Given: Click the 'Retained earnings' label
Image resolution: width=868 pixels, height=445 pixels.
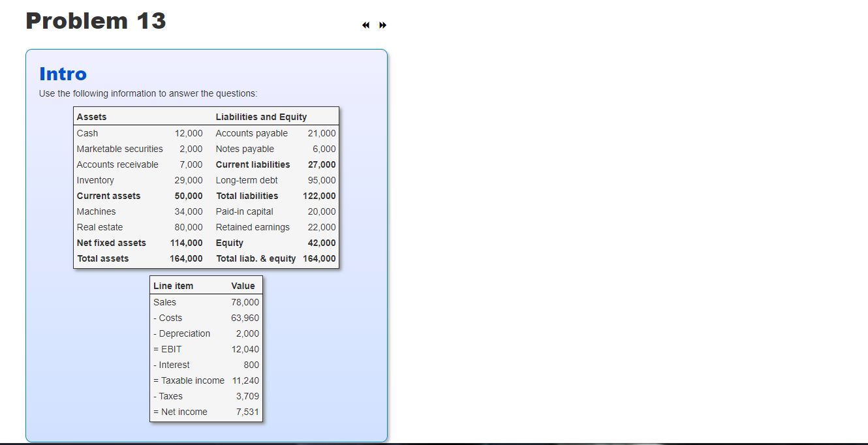Looking at the screenshot, I should click(x=253, y=227).
